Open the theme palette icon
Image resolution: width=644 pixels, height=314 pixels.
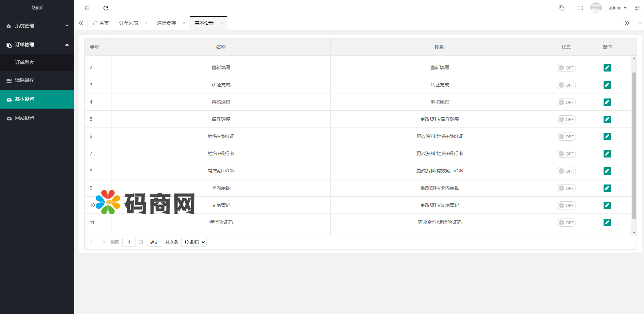(x=637, y=8)
